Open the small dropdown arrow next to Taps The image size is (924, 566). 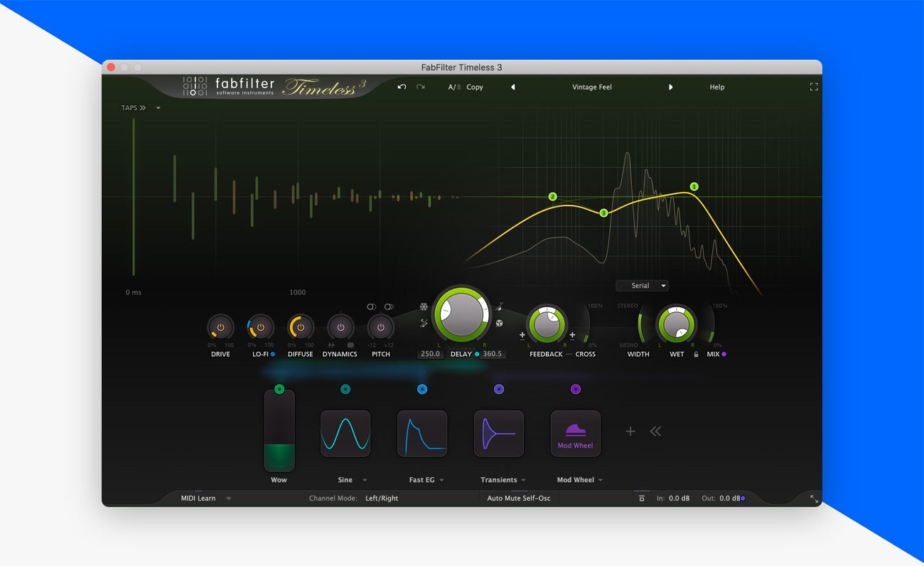pos(159,108)
